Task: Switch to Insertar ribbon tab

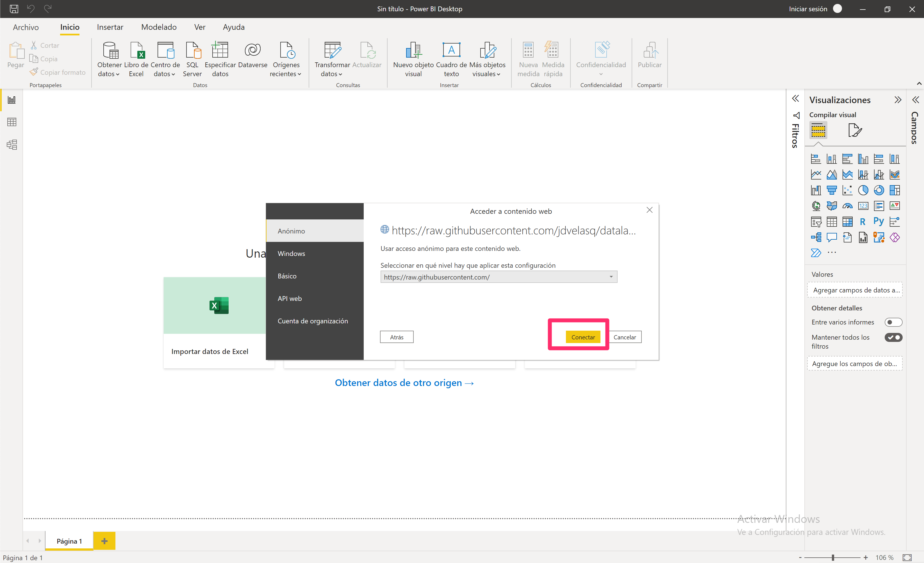Action: [110, 27]
